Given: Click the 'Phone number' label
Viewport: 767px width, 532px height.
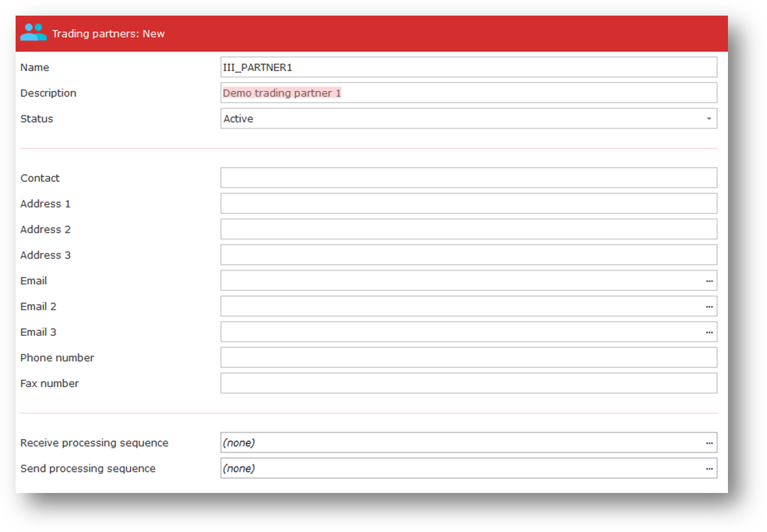Looking at the screenshot, I should pos(58,358).
